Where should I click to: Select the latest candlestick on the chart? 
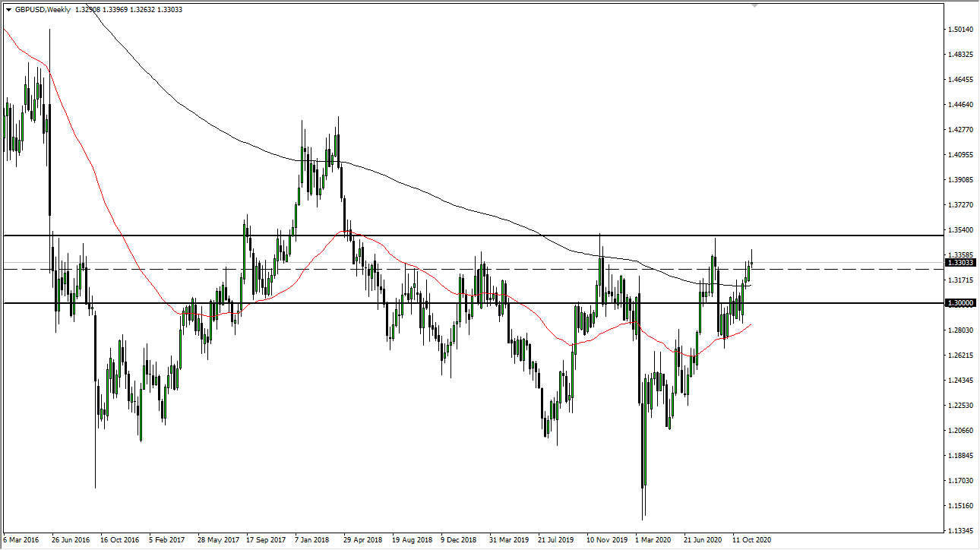coord(751,262)
